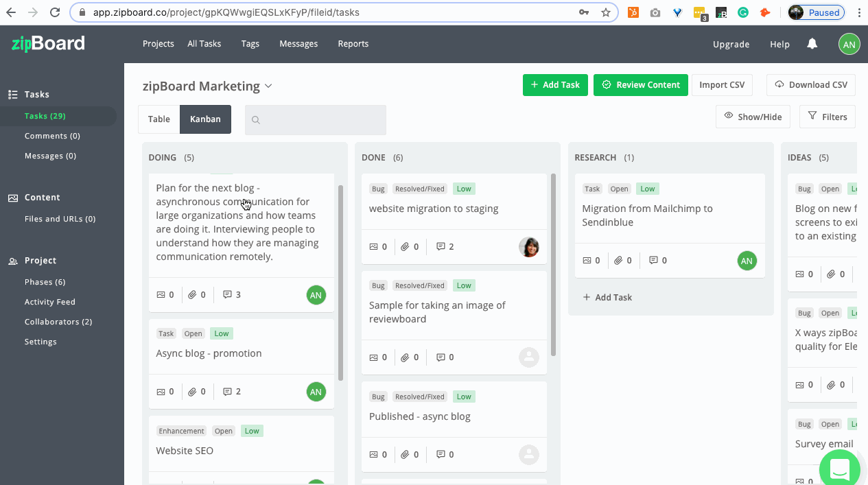Open All Tasks in top navigation
Image resolution: width=868 pixels, height=485 pixels.
(x=204, y=44)
